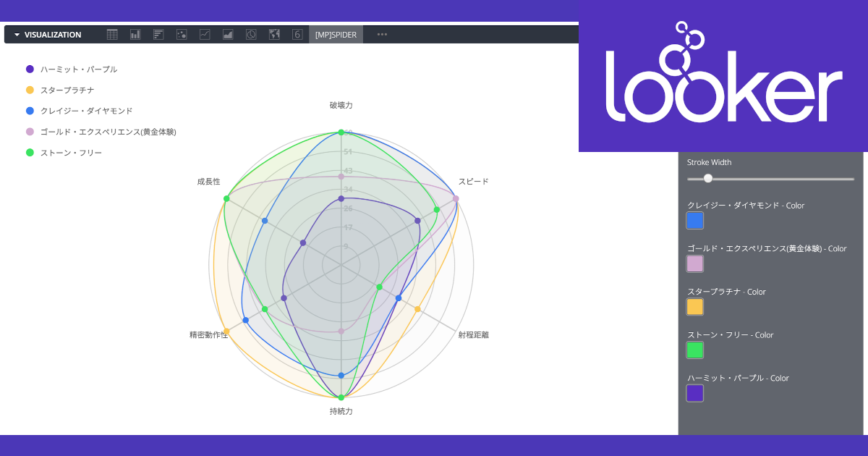Select the Pie chart visualization icon
The width and height of the screenshot is (868, 456).
click(251, 34)
